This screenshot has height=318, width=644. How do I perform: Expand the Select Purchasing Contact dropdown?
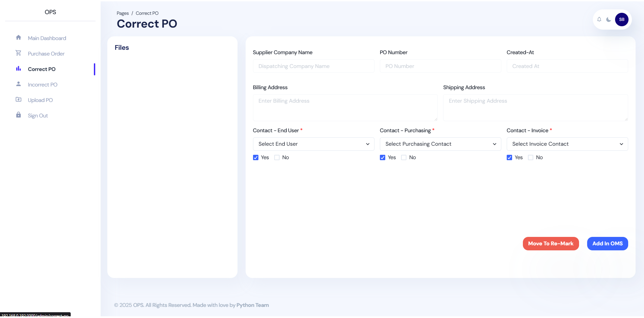pyautogui.click(x=440, y=144)
